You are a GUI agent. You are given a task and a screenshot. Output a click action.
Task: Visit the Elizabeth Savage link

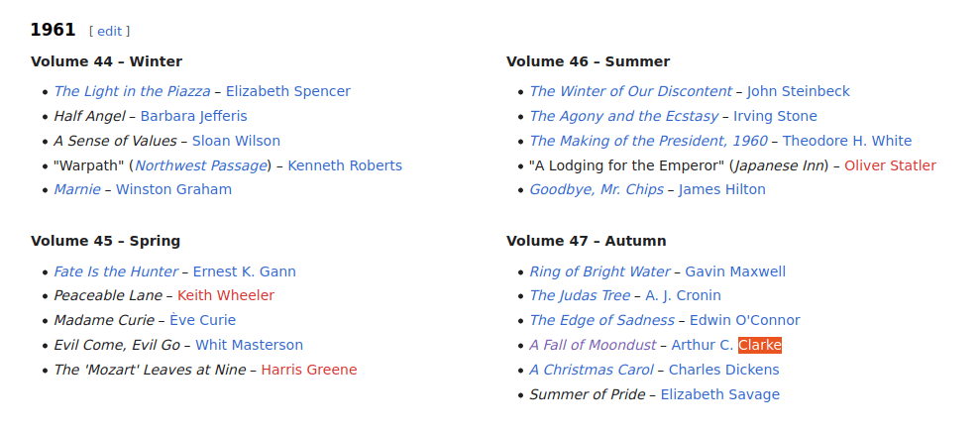point(720,394)
